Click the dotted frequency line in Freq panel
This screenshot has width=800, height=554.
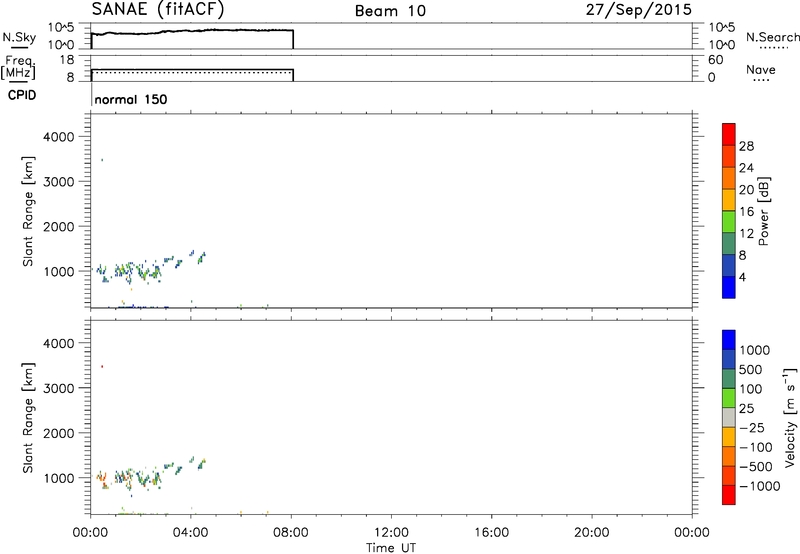click(192, 72)
